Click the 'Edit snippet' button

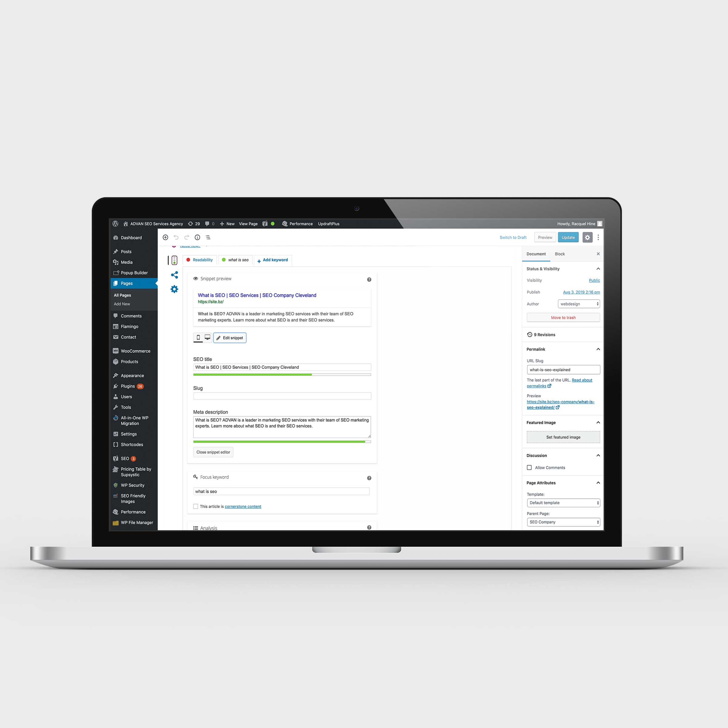click(x=230, y=337)
